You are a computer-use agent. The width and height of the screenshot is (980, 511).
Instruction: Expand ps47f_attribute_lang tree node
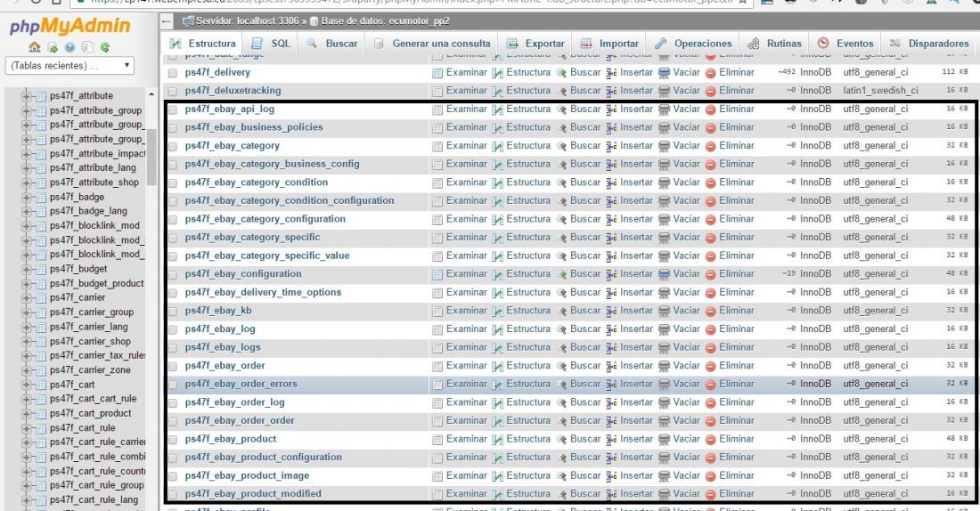26,168
